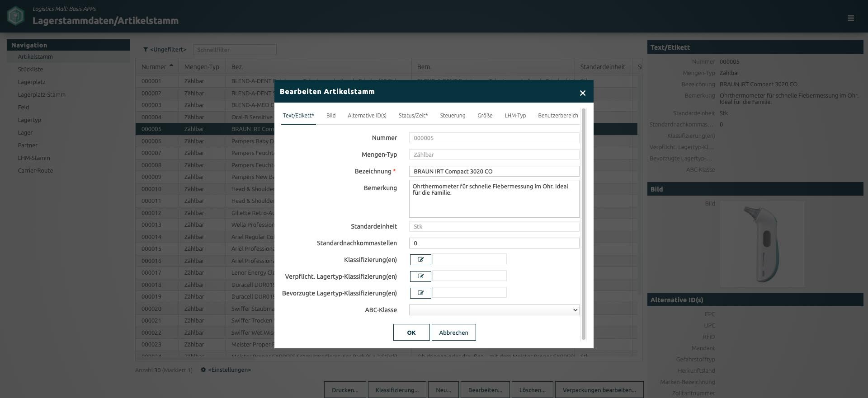
Task: Click the Standardeinheit field in dialog
Action: click(x=494, y=226)
